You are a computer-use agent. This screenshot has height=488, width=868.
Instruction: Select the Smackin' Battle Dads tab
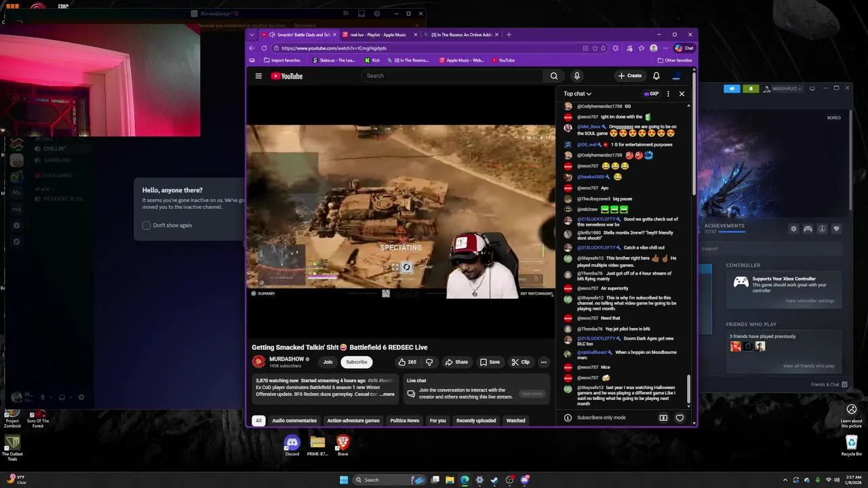point(298,35)
